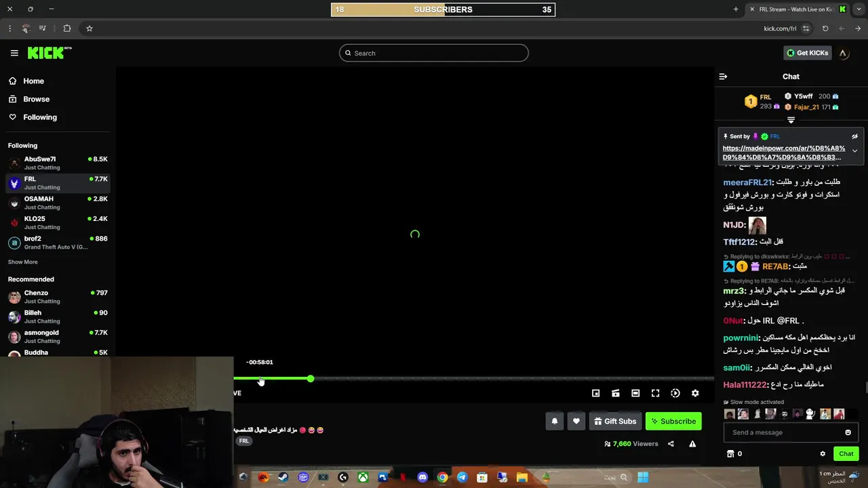Open KLO25 channel
The image size is (868, 488).
coord(58,222)
